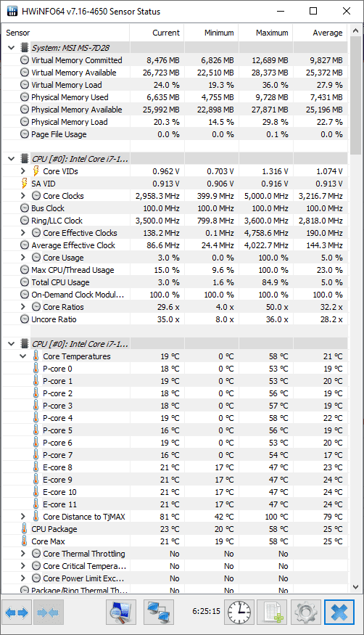Click the network computers connection icon
This screenshot has height=635, width=364.
tap(159, 613)
